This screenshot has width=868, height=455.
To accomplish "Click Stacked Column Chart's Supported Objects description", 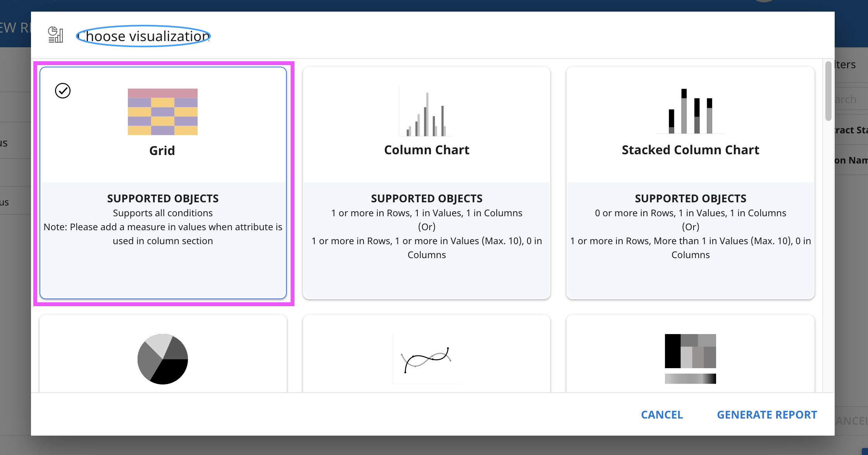I will 690,234.
